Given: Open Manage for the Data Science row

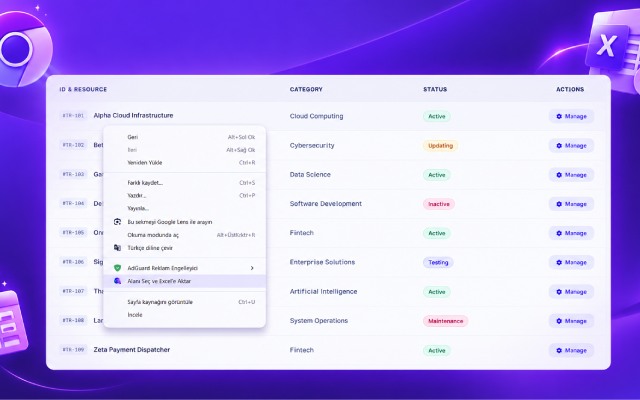Looking at the screenshot, I should [571, 175].
